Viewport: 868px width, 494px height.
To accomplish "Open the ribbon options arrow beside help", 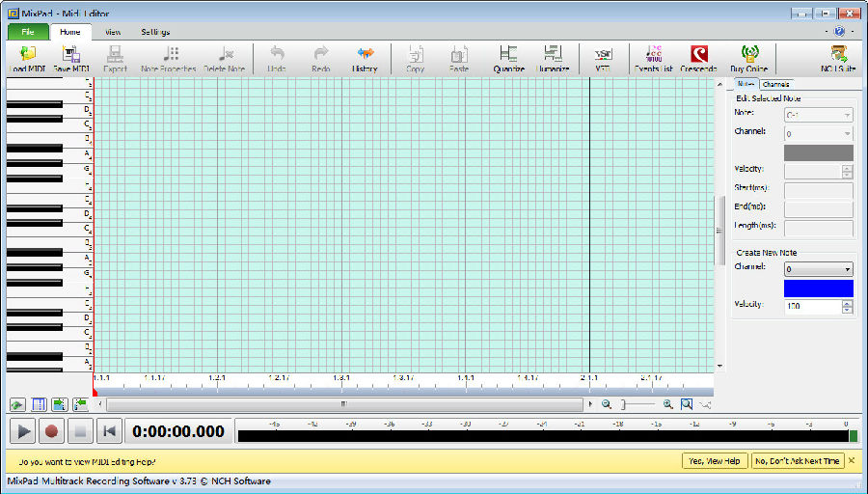I will [x=827, y=32].
